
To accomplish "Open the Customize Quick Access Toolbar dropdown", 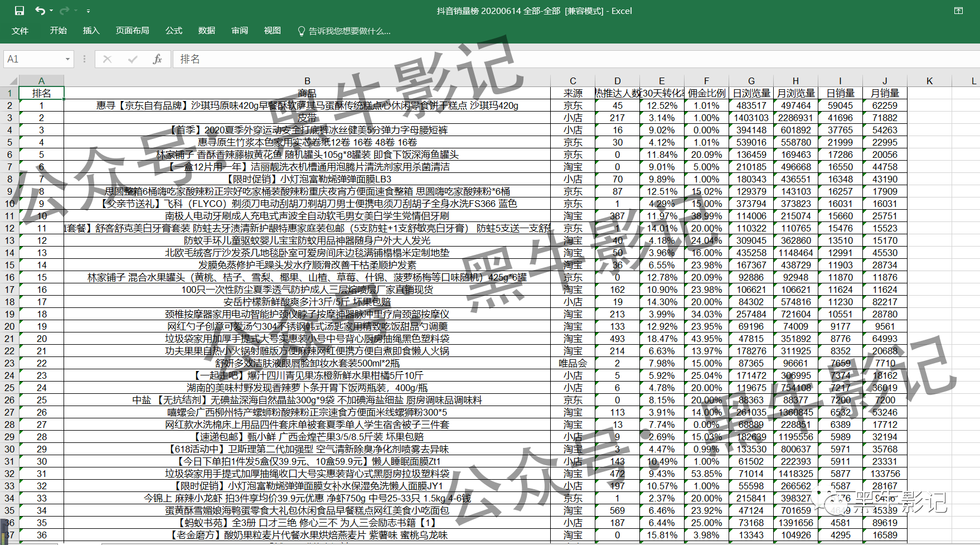I will click(x=88, y=11).
